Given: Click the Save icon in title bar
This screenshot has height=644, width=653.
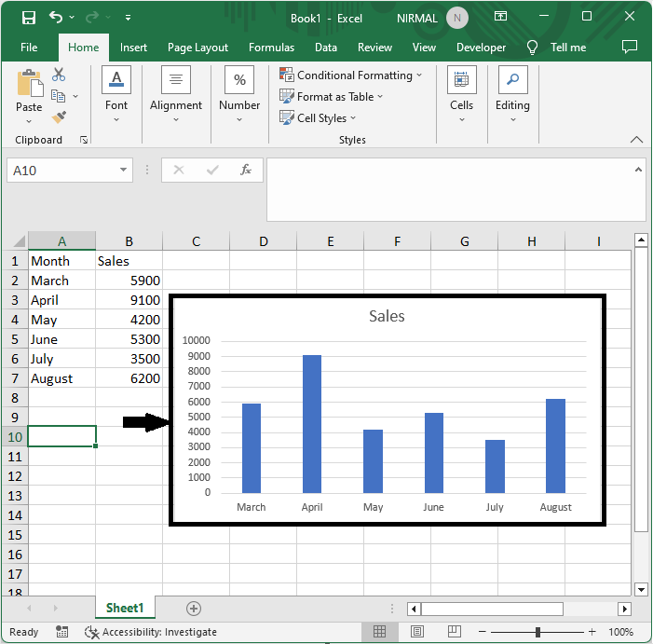Looking at the screenshot, I should pyautogui.click(x=29, y=18).
